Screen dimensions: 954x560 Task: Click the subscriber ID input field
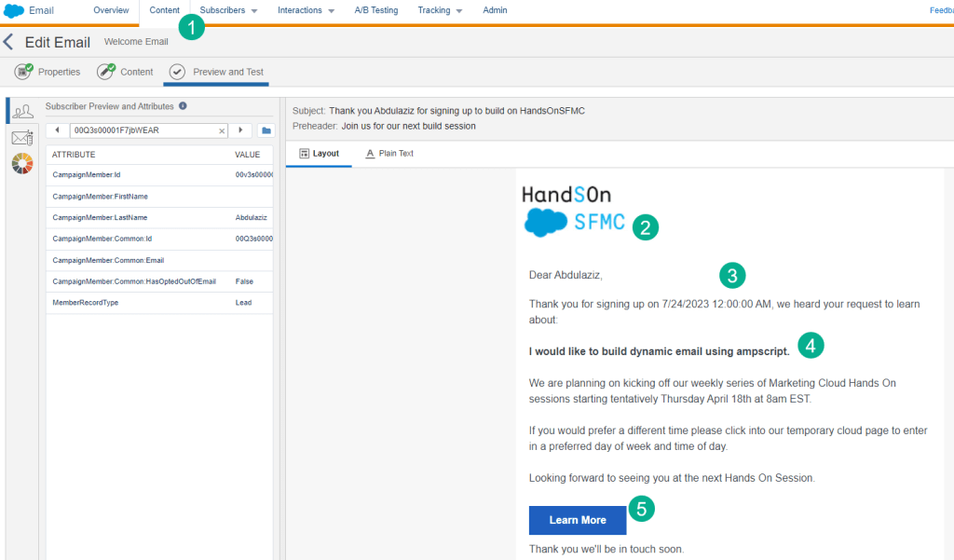144,130
